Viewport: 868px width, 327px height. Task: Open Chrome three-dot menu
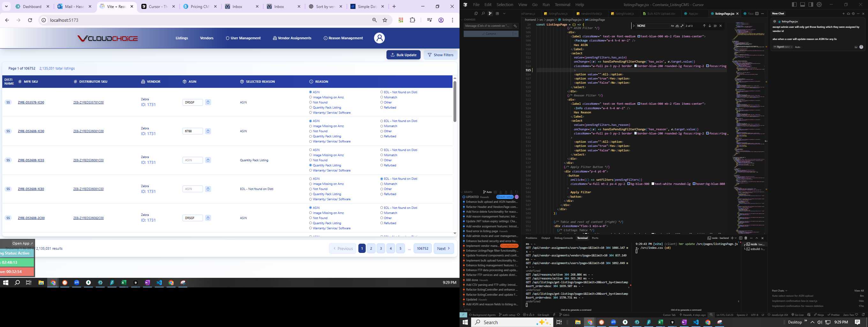453,20
